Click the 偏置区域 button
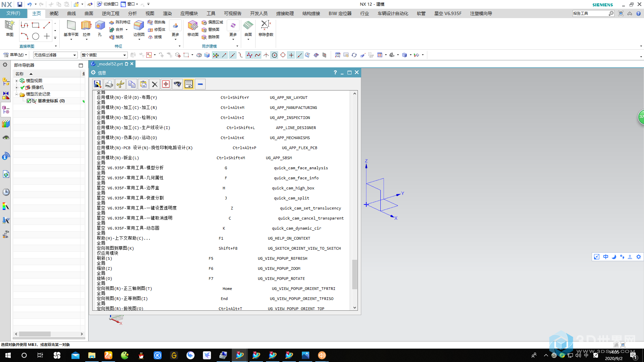 pos(212,22)
